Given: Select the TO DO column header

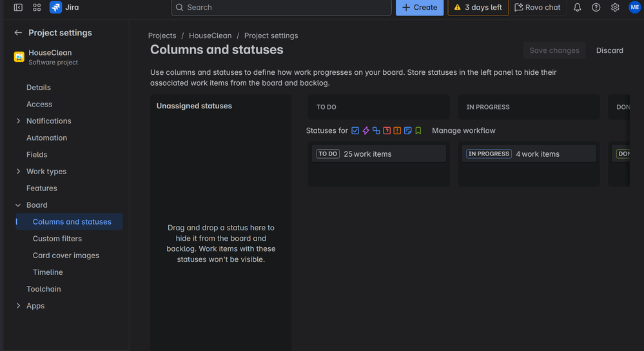Looking at the screenshot, I should [x=378, y=107].
